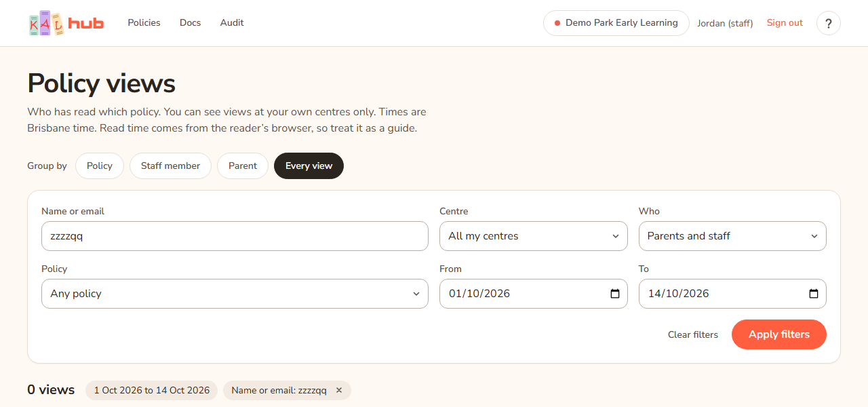Focus the From date field 01/10/2026
Viewport: 868px width, 407px height.
[534, 294]
